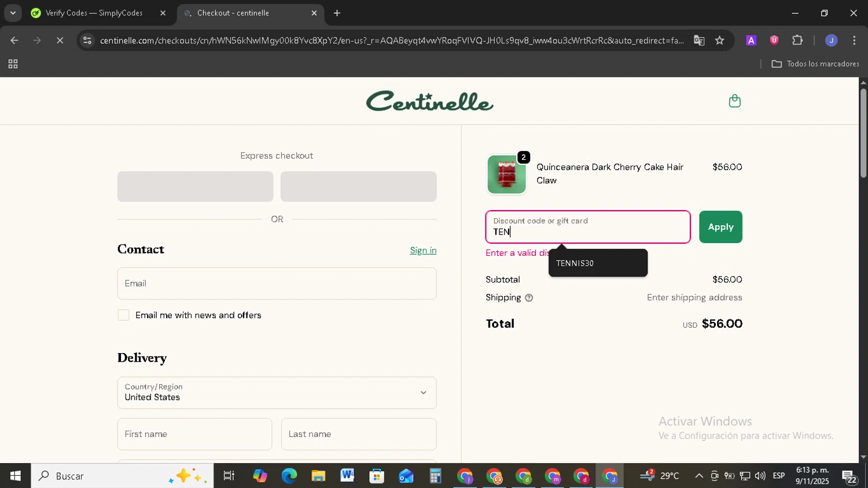Open Microsoft Store from taskbar
Image resolution: width=868 pixels, height=488 pixels.
point(377,476)
